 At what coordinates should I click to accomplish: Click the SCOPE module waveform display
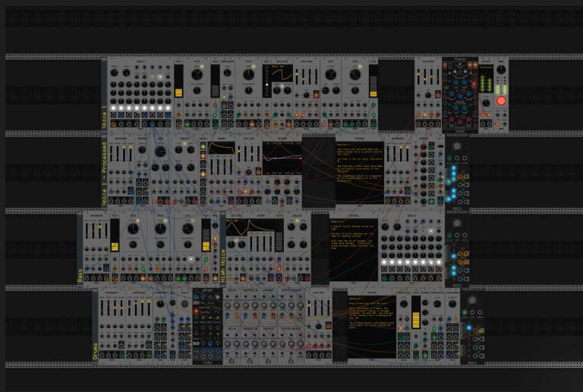click(x=282, y=158)
